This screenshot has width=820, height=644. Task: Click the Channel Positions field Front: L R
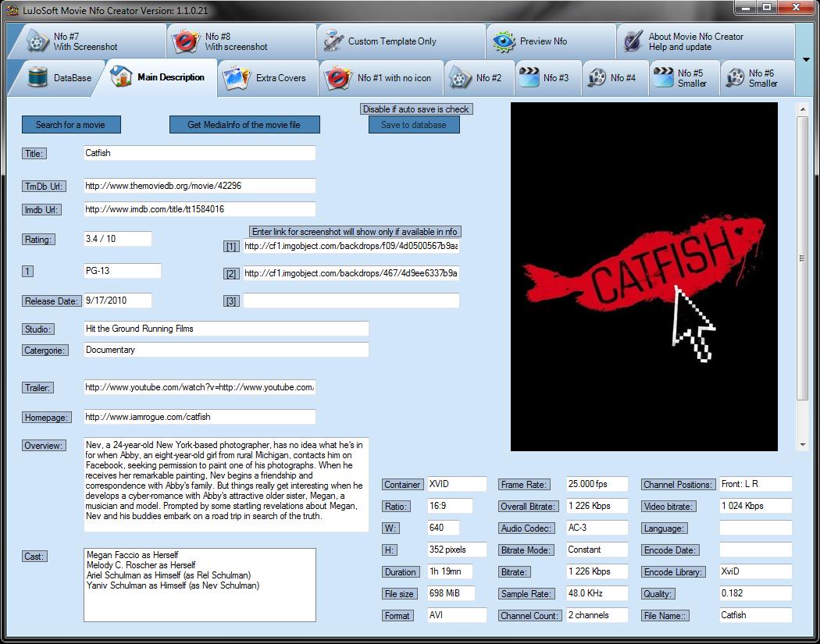[x=756, y=484]
